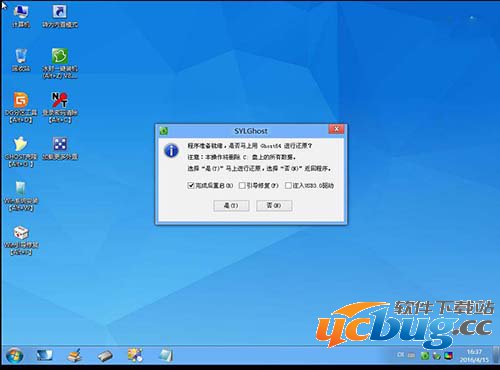Launch NT password clear (Alt+C) icon
The image size is (500, 370).
pos(60,107)
